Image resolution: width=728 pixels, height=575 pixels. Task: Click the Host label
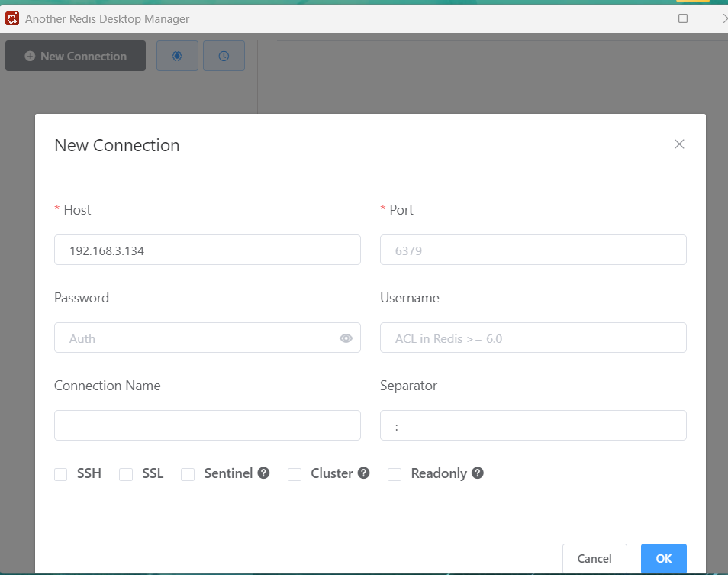(x=77, y=210)
